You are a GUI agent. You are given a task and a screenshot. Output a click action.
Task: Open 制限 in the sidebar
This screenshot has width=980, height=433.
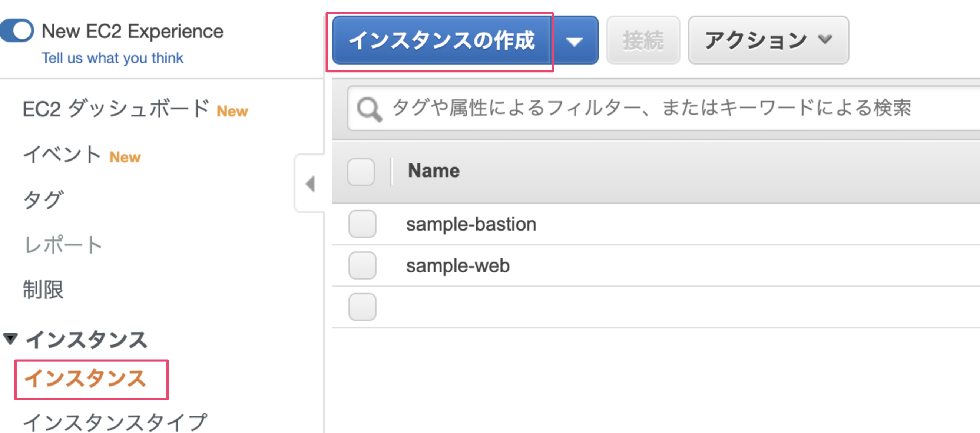click(x=43, y=290)
